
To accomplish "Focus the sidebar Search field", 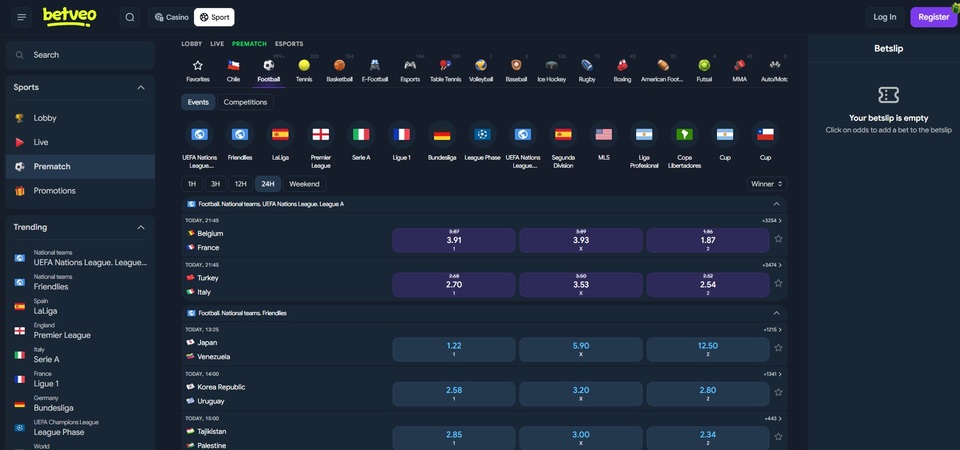I will point(80,55).
